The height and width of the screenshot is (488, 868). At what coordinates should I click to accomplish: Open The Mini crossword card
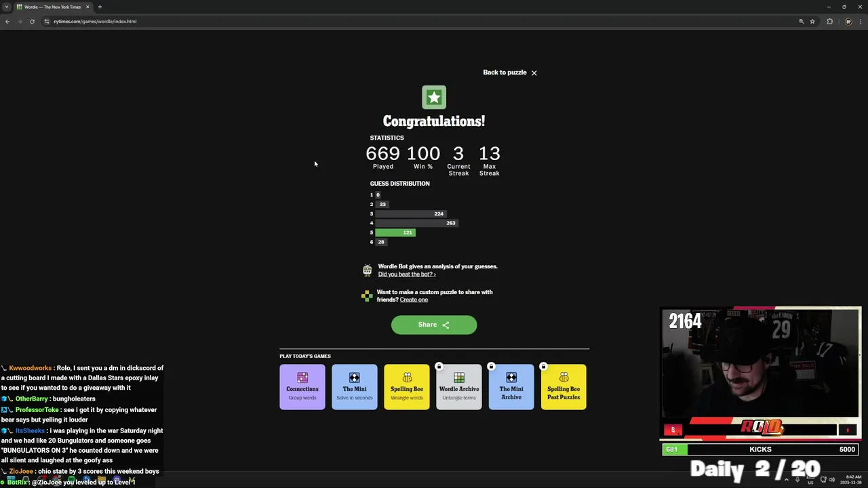355,387
